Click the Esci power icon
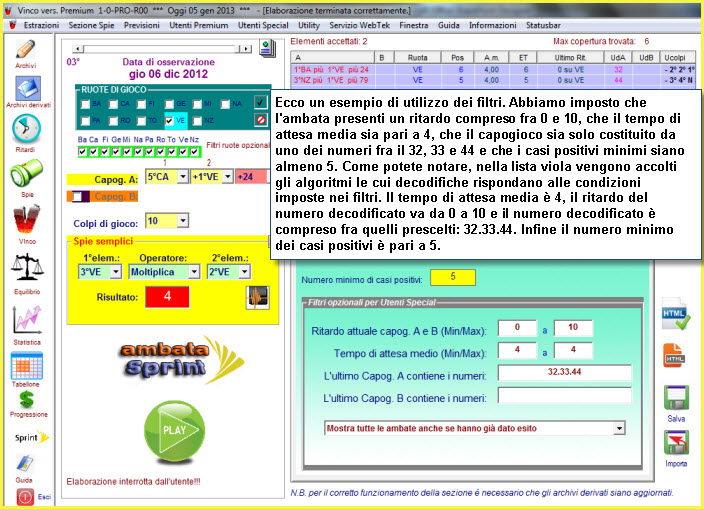704x509 pixels. (x=25, y=497)
